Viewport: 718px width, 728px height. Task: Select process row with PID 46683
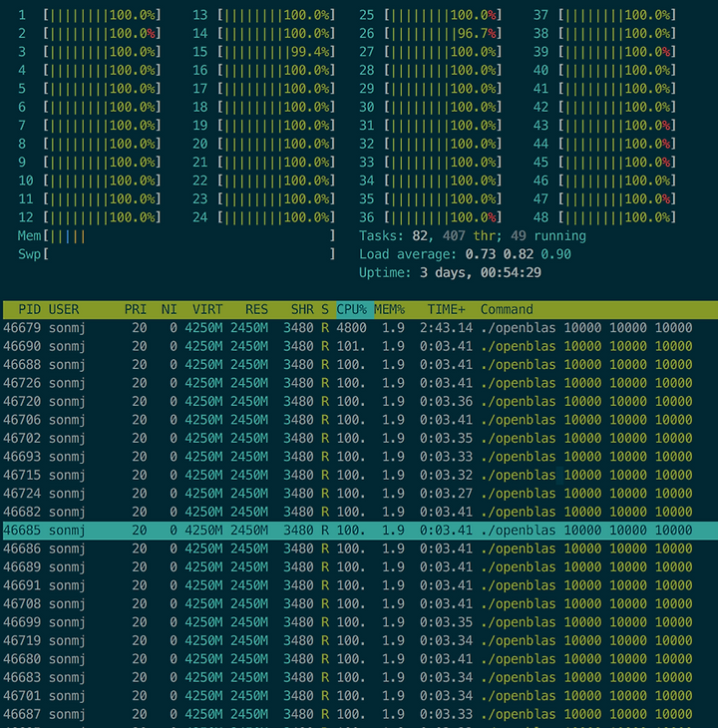(x=359, y=677)
